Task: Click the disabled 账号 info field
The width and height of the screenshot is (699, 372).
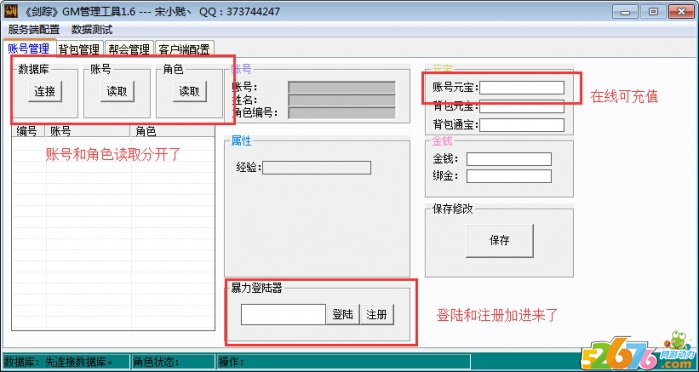Action: pos(342,87)
